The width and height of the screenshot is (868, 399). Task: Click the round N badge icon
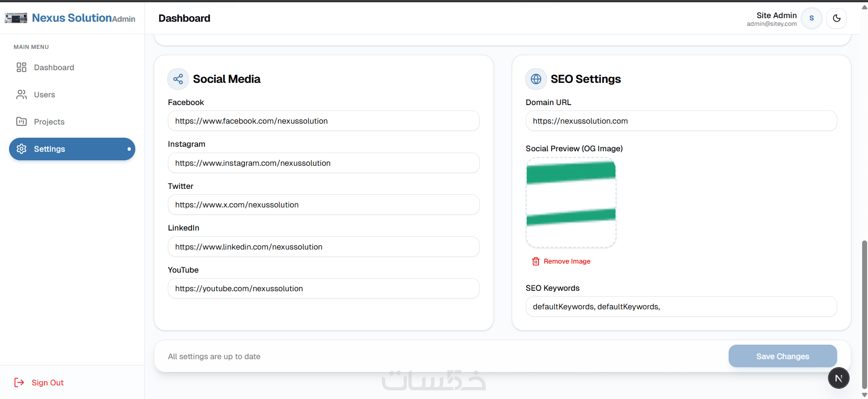point(839,378)
